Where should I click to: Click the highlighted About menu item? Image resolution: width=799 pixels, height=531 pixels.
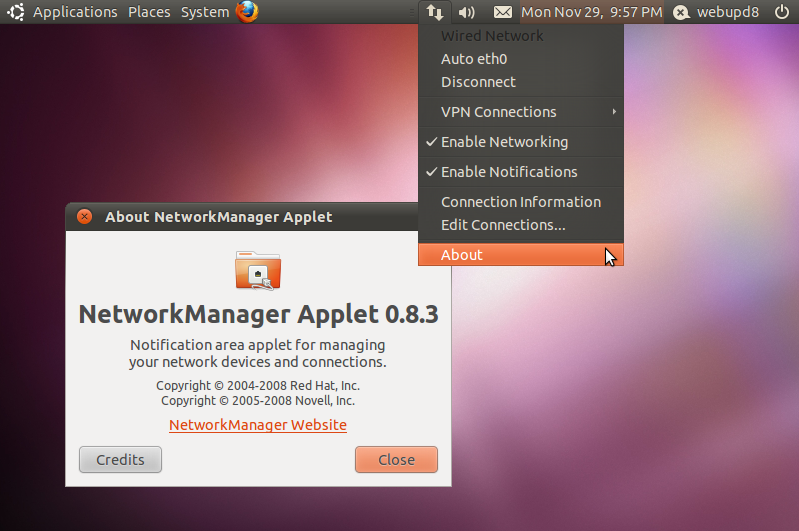(521, 254)
